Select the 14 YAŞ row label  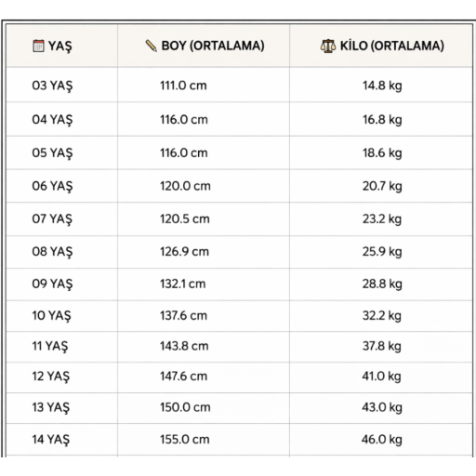[x=51, y=440]
